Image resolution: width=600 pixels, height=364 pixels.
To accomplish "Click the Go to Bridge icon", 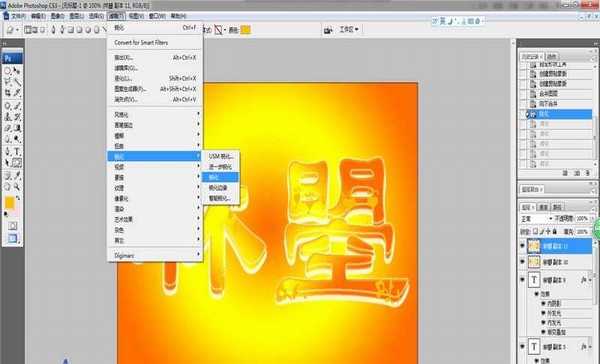I will click(328, 30).
